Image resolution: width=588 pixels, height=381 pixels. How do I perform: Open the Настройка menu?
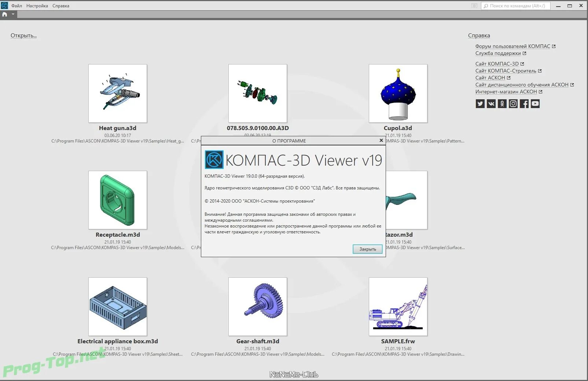(37, 6)
